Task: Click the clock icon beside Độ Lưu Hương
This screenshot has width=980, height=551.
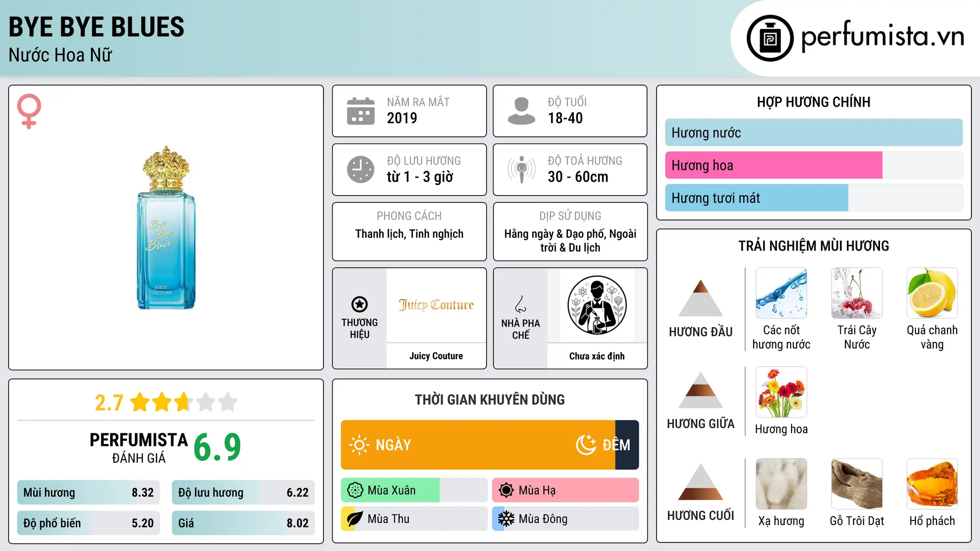Action: coord(361,169)
